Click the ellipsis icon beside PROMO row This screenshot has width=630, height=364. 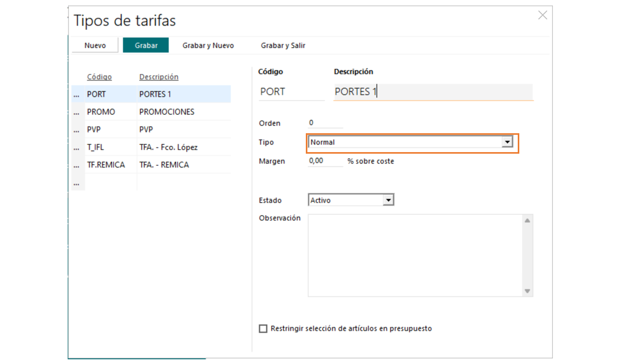[77, 112]
